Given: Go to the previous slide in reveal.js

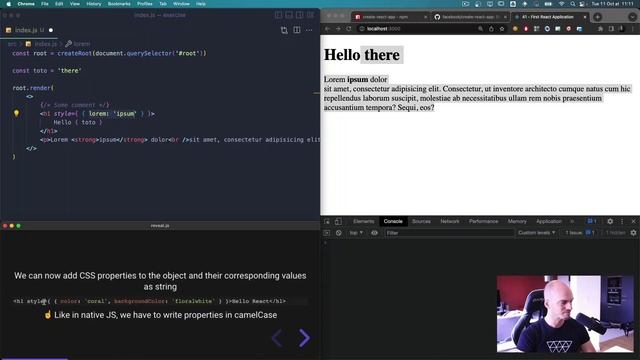Looking at the screenshot, I should pyautogui.click(x=277, y=338).
